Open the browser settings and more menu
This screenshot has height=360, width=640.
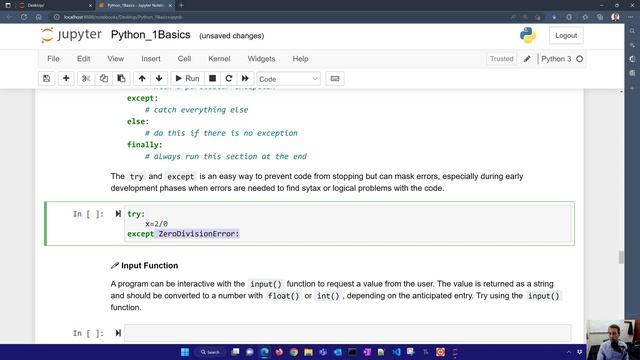(x=631, y=17)
